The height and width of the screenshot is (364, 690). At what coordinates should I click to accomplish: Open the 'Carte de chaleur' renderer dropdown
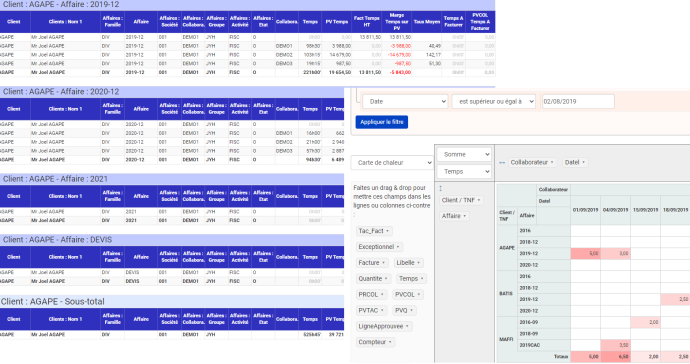[x=392, y=162]
